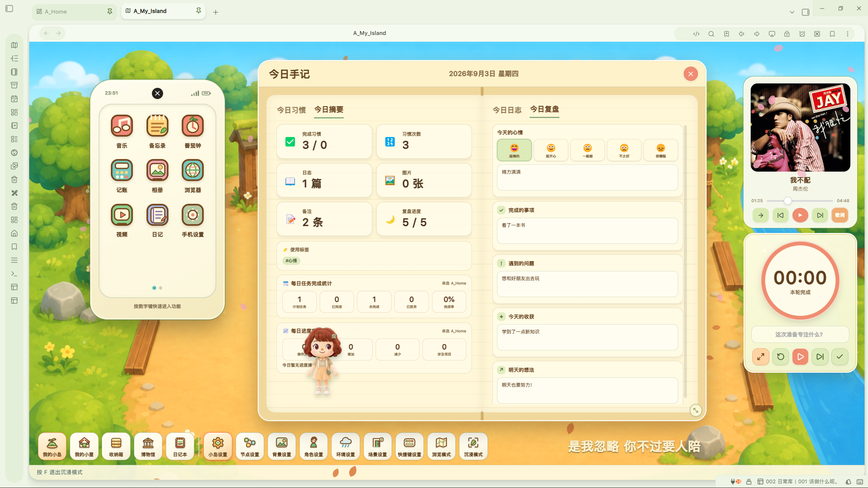868x488 pixels.
Task: Skip the current pomodoro round
Action: [820, 357]
